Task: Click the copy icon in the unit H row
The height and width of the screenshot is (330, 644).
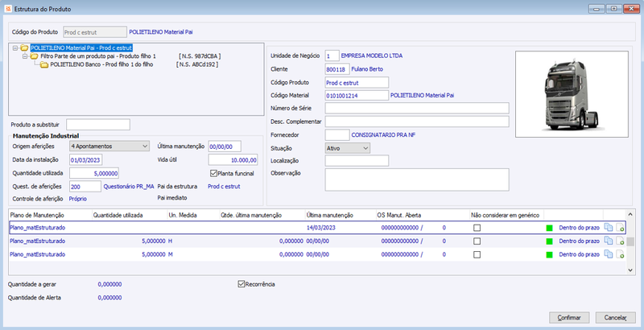Action: 609,241
